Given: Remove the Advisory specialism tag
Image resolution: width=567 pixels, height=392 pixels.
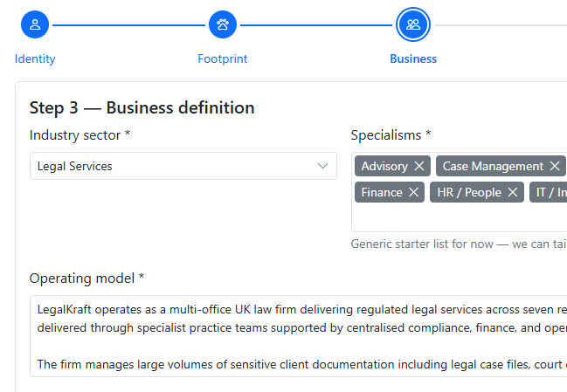Looking at the screenshot, I should pos(419,166).
